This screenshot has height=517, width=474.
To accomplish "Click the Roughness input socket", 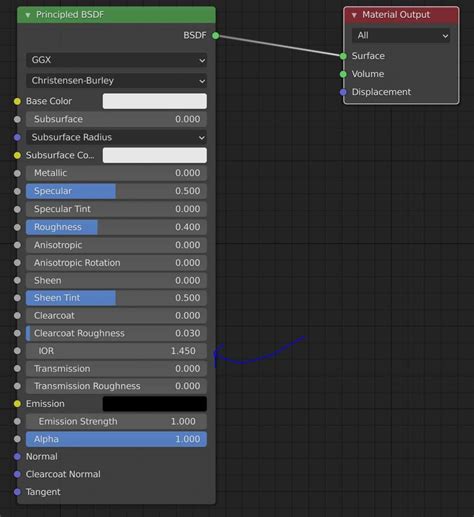I will pos(17,227).
